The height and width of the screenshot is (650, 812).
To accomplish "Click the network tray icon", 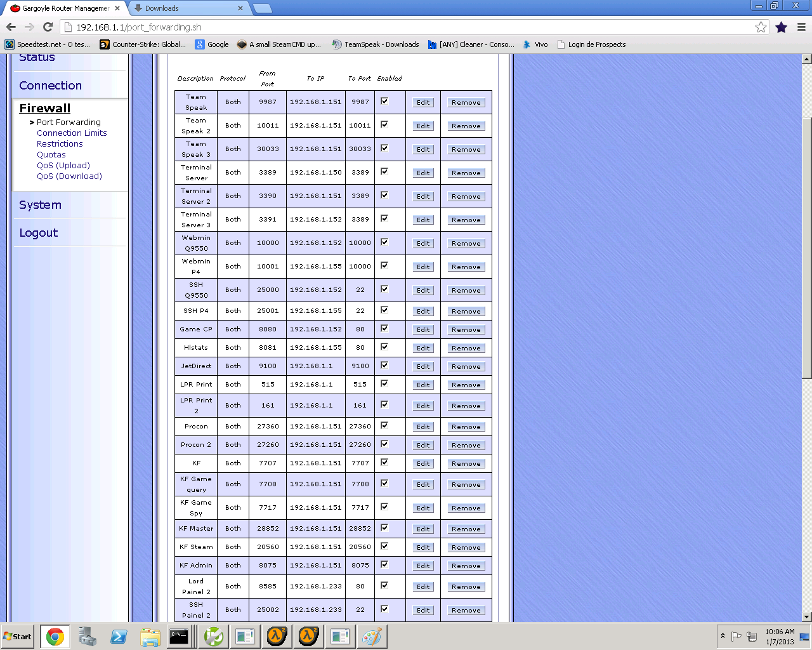I will click(x=752, y=637).
